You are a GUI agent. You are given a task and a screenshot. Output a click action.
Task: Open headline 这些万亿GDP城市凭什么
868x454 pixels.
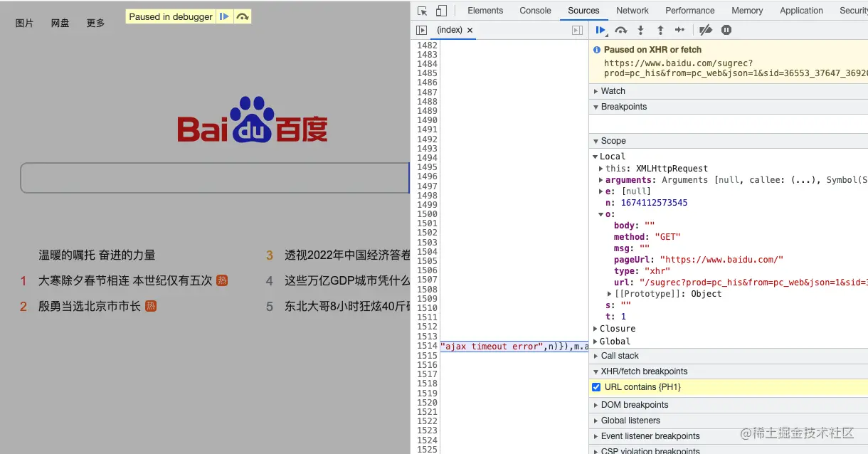point(347,280)
